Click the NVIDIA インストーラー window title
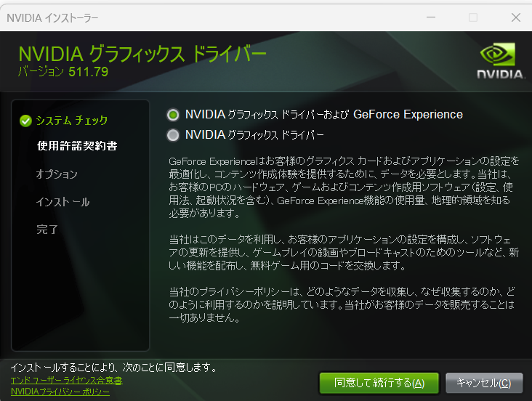The height and width of the screenshot is (401, 532). 52,17
